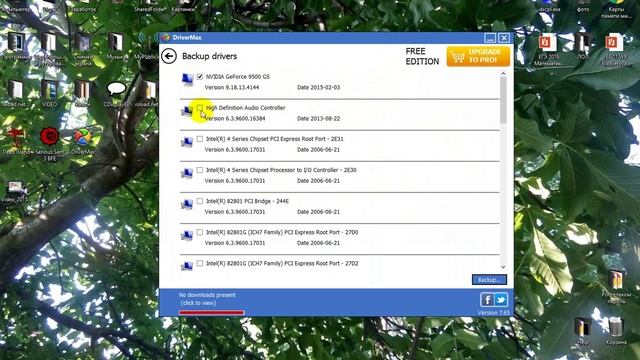Check the ICH7 Root Port 27D2 checkbox
This screenshot has width=640, height=360.
tap(200, 263)
